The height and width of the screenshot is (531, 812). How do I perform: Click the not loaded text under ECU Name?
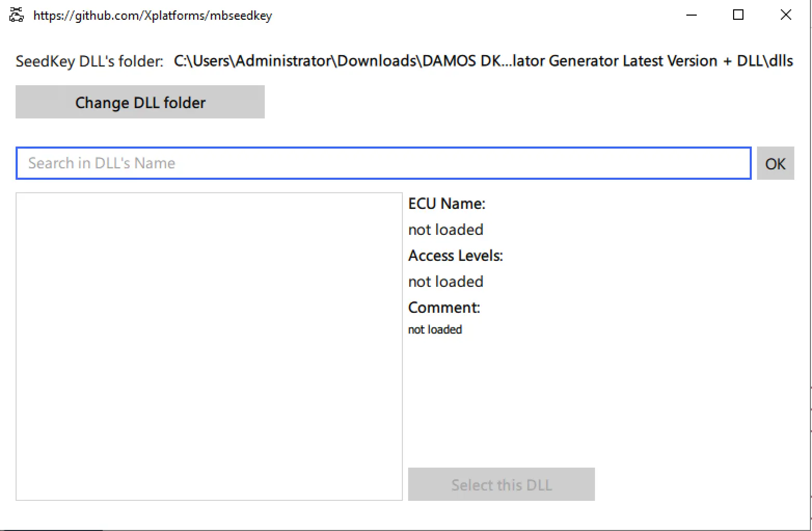445,229
